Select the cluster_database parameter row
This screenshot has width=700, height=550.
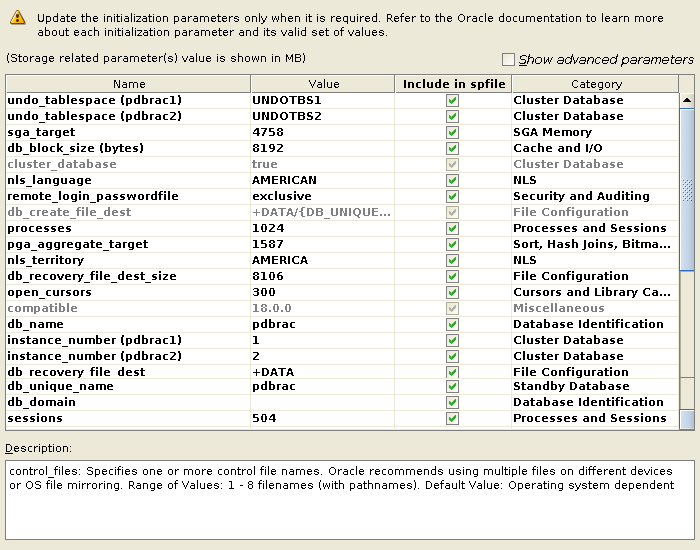(x=342, y=164)
